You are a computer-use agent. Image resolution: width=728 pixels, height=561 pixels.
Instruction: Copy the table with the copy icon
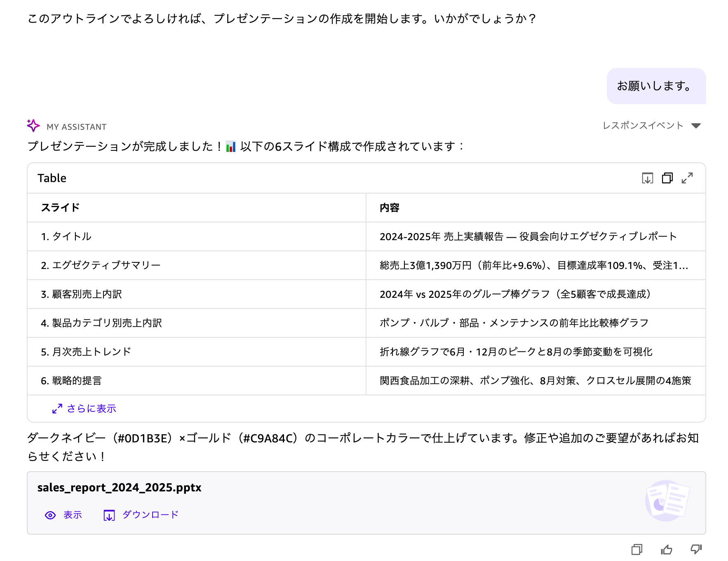tap(667, 178)
